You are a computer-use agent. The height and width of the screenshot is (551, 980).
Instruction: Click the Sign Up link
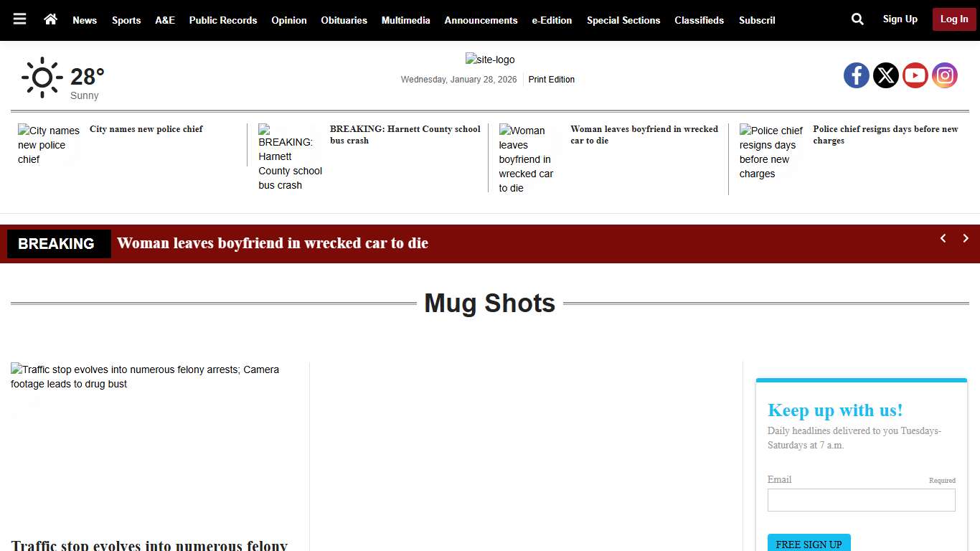pyautogui.click(x=900, y=19)
